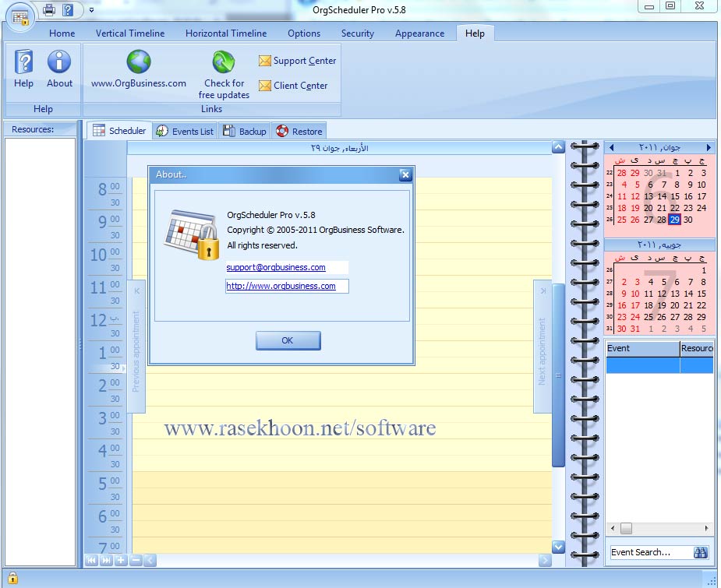Screen dimensions: 721x588
Task: Open the Options ribbon tab
Action: (304, 33)
